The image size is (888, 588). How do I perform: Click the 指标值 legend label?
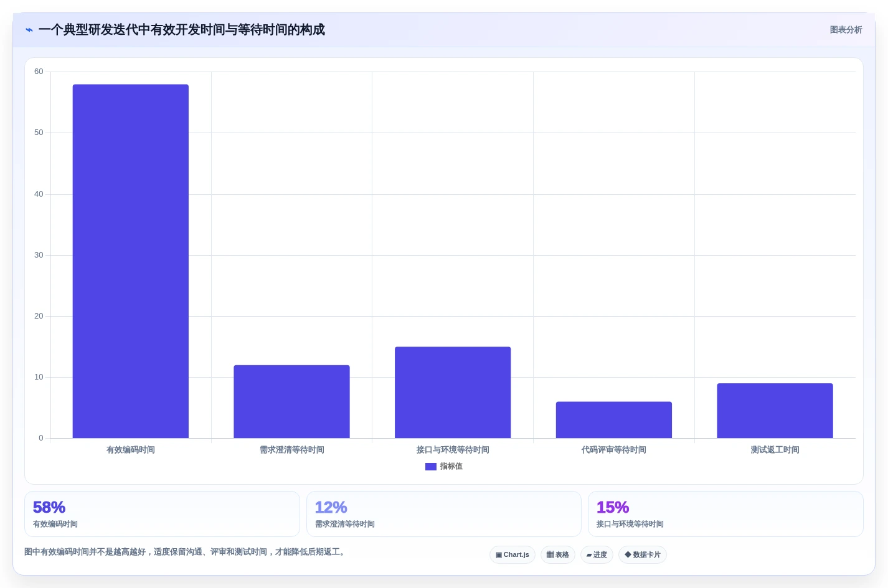pyautogui.click(x=451, y=467)
